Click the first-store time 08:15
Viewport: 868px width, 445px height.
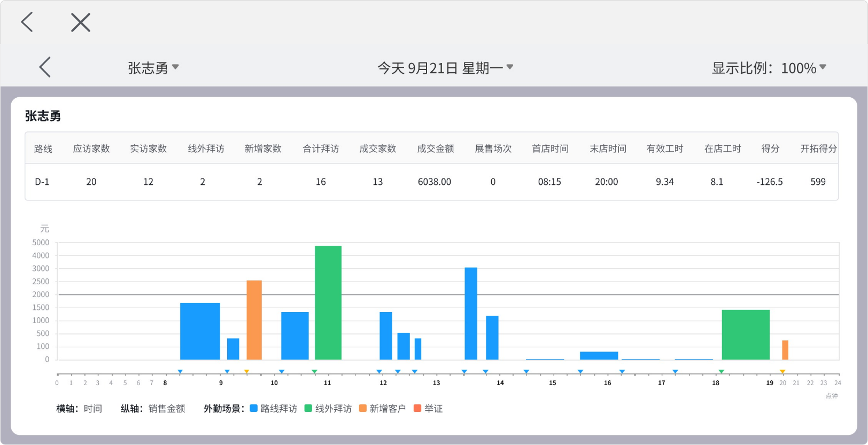(x=549, y=182)
